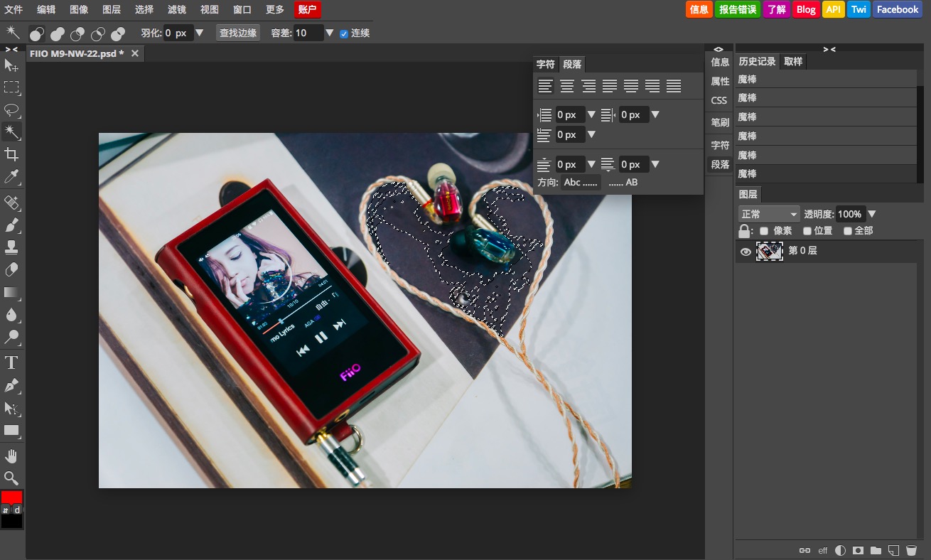This screenshot has height=560, width=931.
Task: Click the 报告错误 button
Action: tap(738, 9)
